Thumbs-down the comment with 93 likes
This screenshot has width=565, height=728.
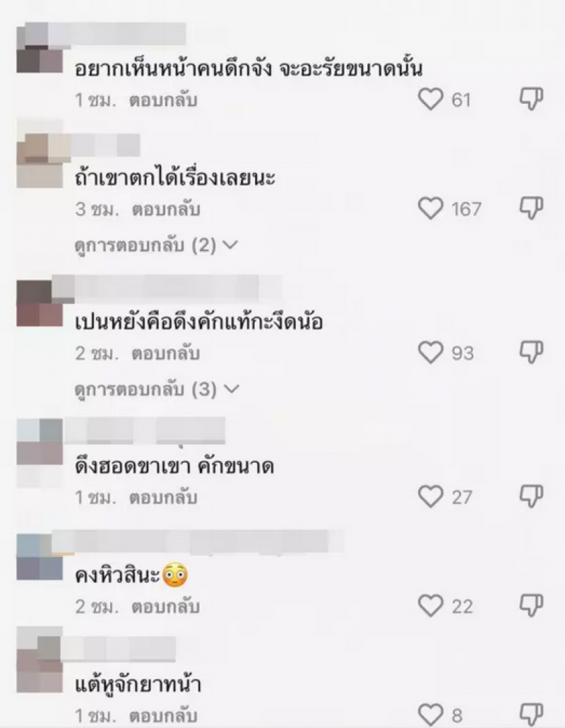(530, 353)
